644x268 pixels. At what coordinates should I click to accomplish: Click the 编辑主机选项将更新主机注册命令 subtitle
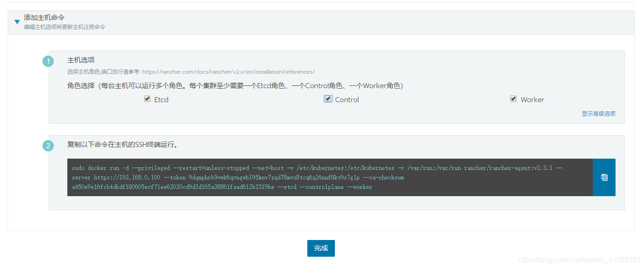[65, 27]
